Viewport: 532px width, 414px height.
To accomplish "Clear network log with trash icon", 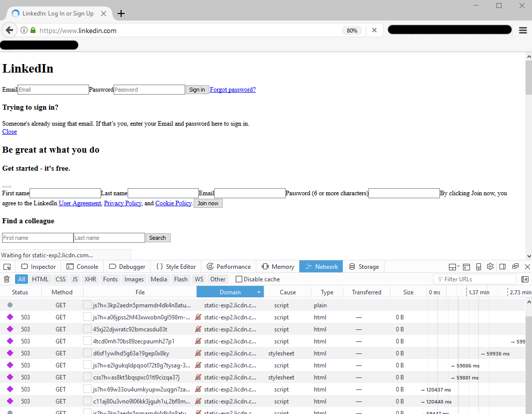I will (x=7, y=279).
